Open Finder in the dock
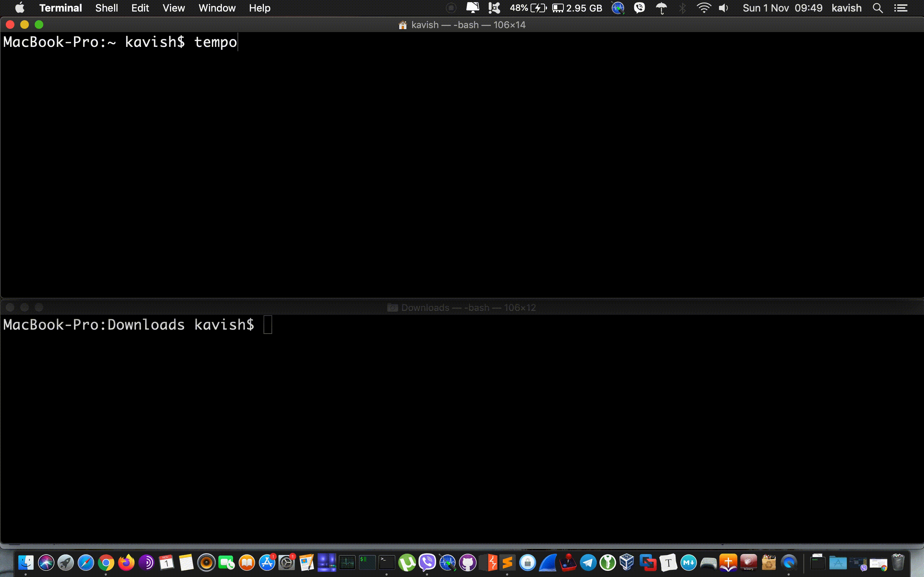 tap(25, 563)
